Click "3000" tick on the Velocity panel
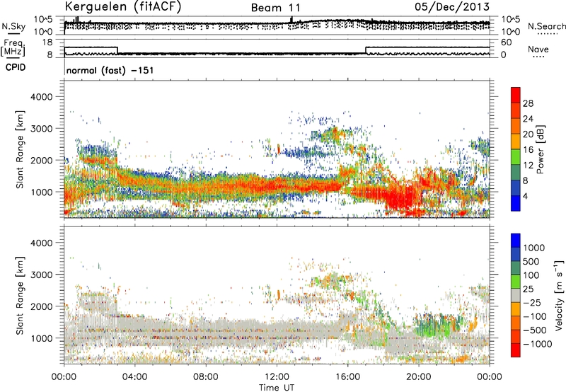The height and width of the screenshot is (392, 566). point(41,275)
